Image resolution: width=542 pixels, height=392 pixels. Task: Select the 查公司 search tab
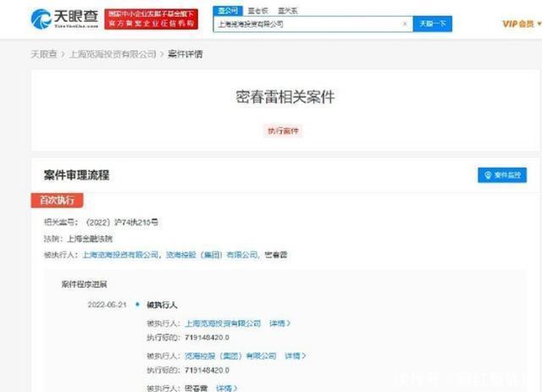coord(226,10)
